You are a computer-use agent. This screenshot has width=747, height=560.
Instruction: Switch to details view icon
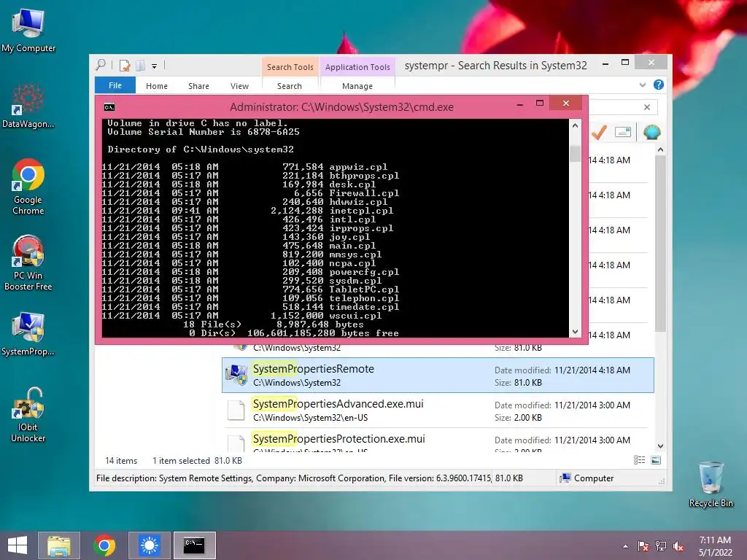pos(639,460)
